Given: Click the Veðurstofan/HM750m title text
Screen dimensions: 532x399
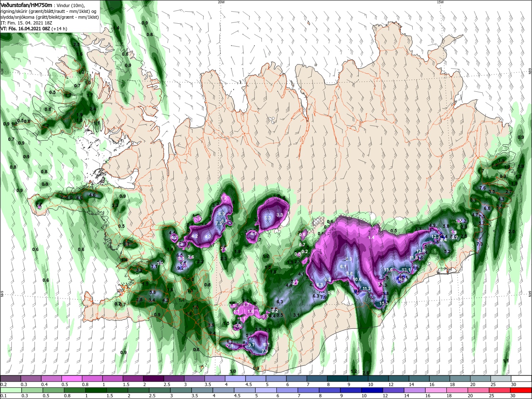Looking at the screenshot, I should pyautogui.click(x=27, y=5).
